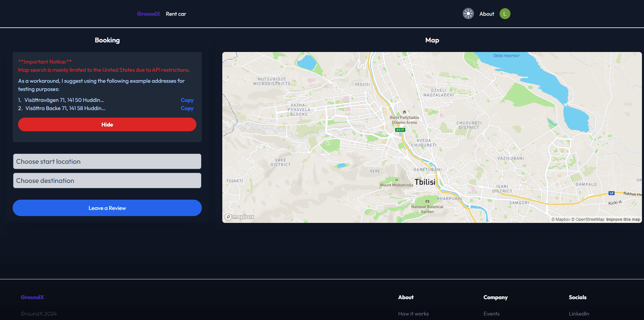Toggle the light/dark theme sun icon
The width and height of the screenshot is (644, 320).
pyautogui.click(x=468, y=14)
